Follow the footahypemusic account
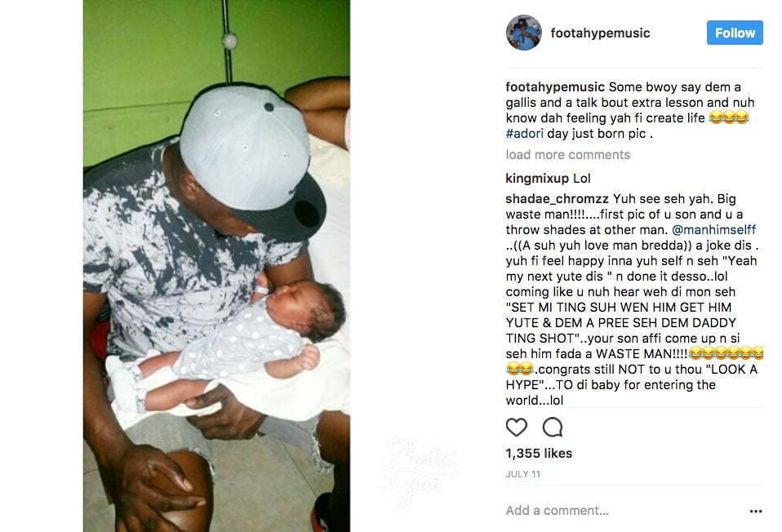Image resolution: width=782 pixels, height=532 pixels. [735, 33]
